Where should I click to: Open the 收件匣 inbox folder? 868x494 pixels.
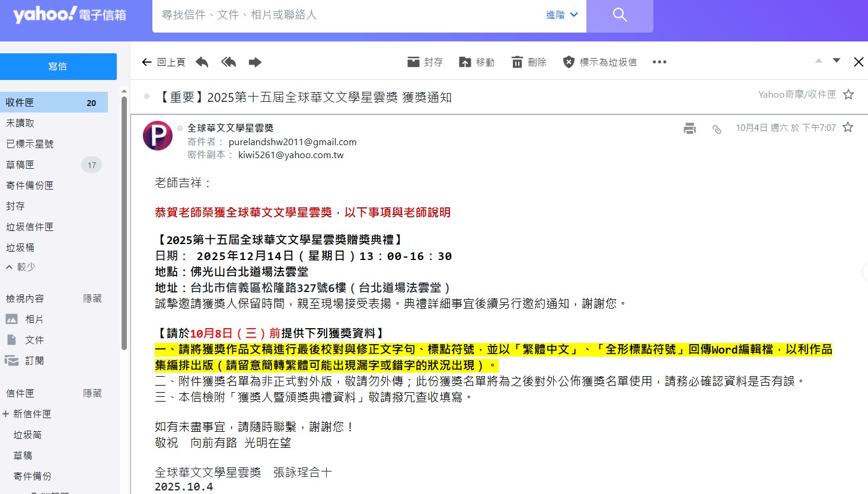click(20, 102)
